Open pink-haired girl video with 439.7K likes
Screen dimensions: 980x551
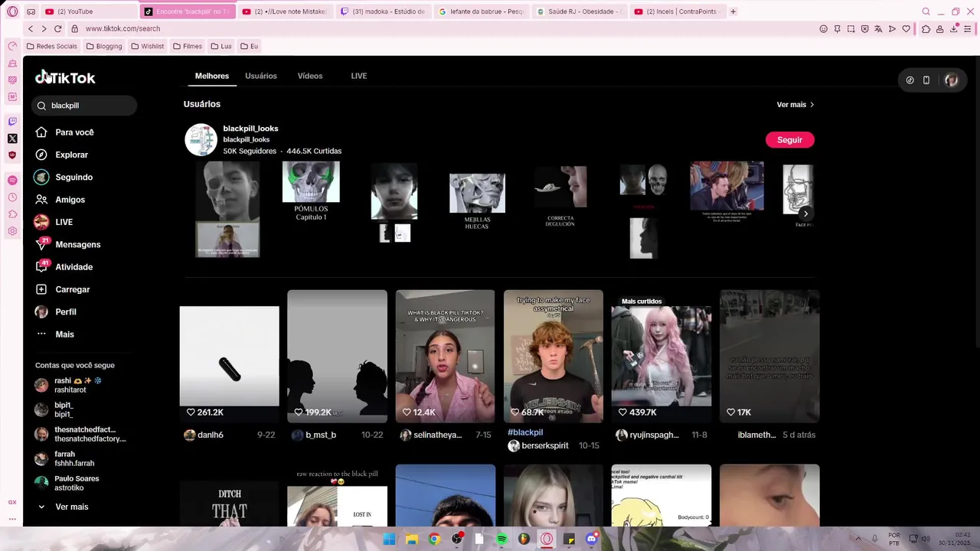point(661,357)
